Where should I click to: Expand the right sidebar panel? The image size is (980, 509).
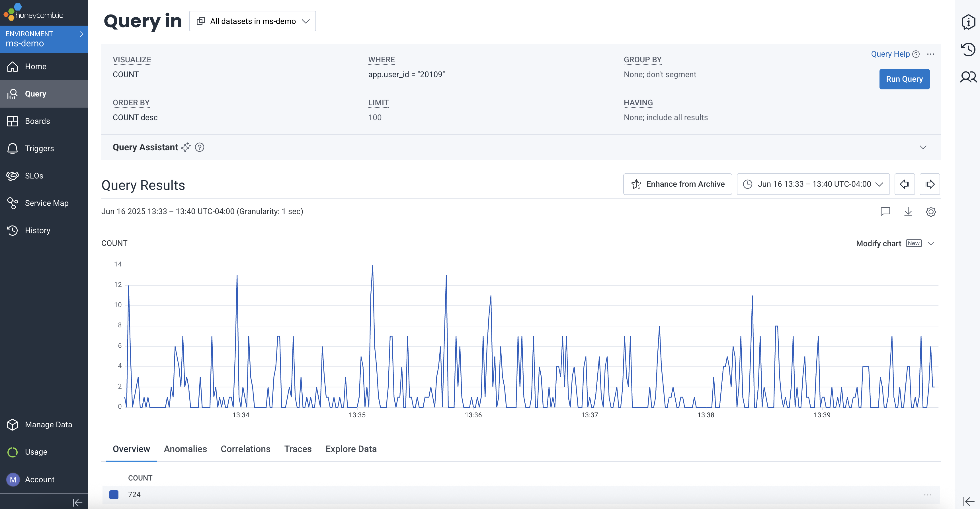[968, 501]
